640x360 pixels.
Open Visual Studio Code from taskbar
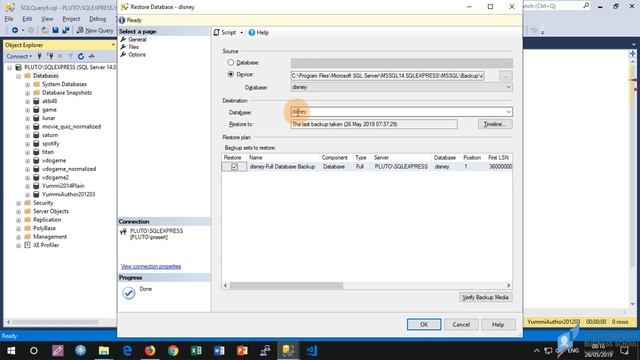point(311,351)
